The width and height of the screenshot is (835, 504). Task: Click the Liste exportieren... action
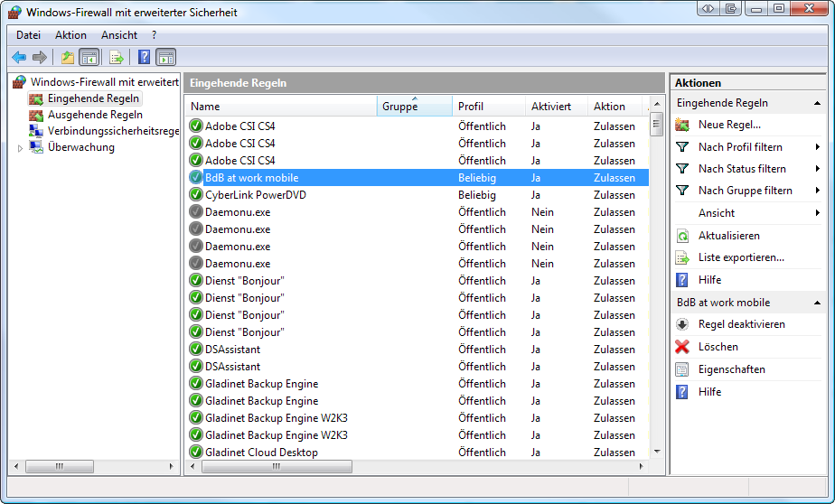pyautogui.click(x=741, y=257)
